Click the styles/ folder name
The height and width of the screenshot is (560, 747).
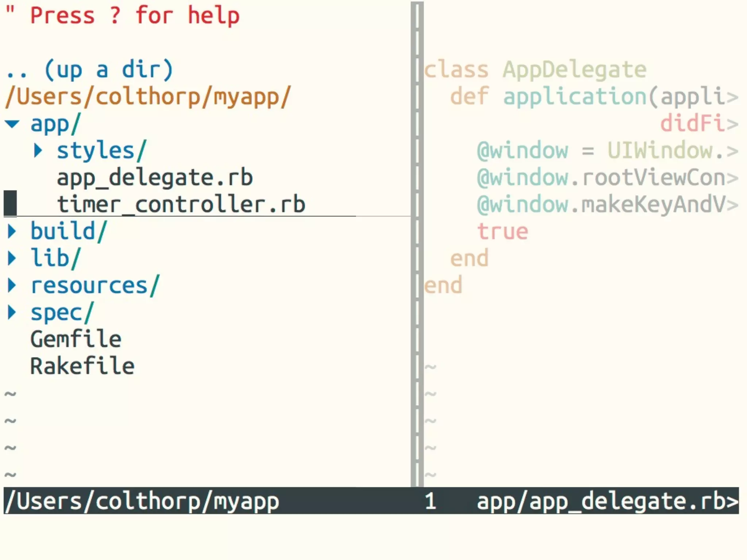coord(101,151)
